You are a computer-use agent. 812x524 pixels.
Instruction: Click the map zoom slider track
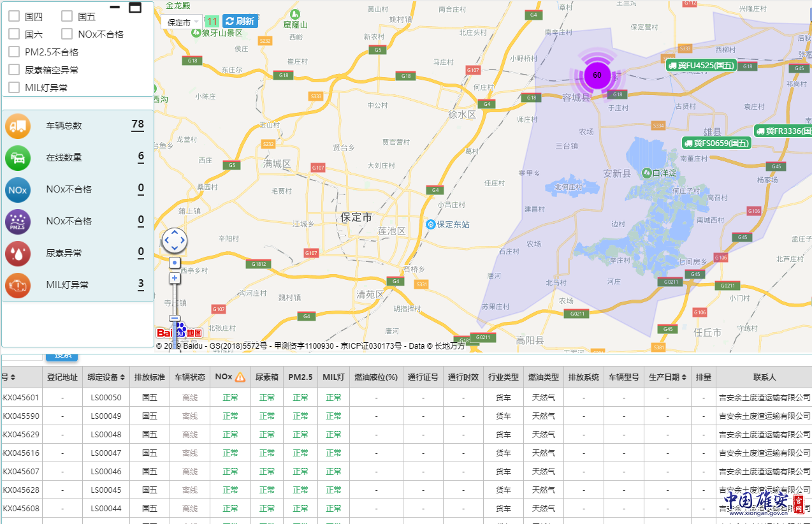point(175,298)
